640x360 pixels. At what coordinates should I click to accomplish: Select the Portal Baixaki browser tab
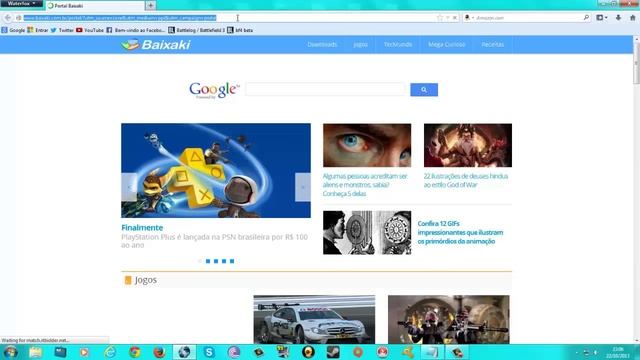point(95,6)
